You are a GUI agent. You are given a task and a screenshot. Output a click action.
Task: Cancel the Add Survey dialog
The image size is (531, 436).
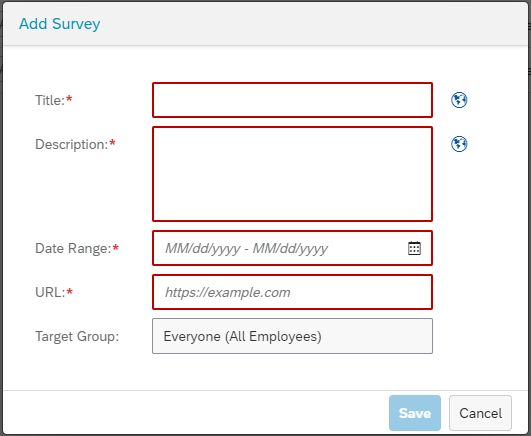[480, 413]
